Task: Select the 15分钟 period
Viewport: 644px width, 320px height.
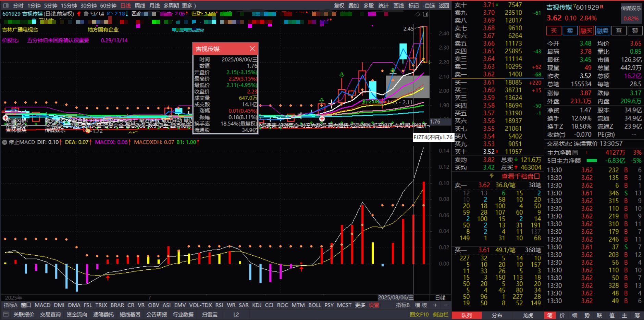Action: coord(69,5)
